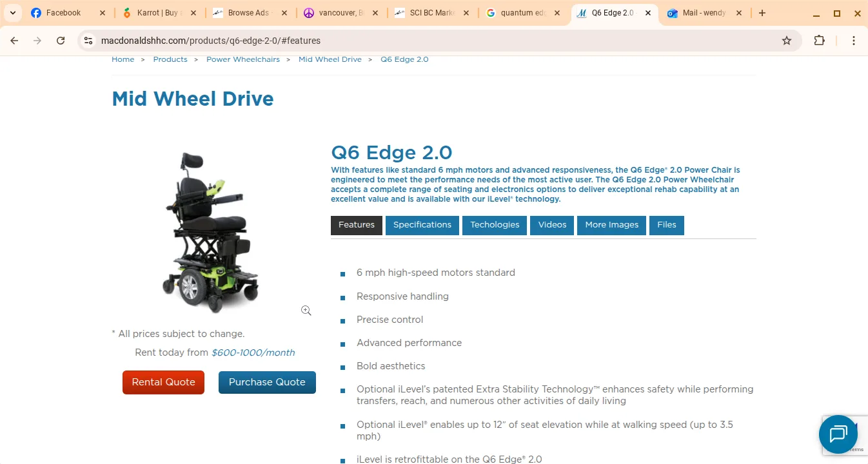Click the magnifier to zoom the wheelchair image
Screen dimensions: 868x464
pos(306,310)
